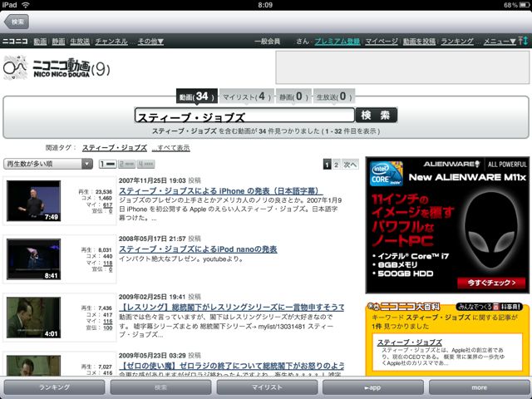The image size is (532, 399).
Task: Open the iPhone の発表 video title link
Action: (220, 191)
